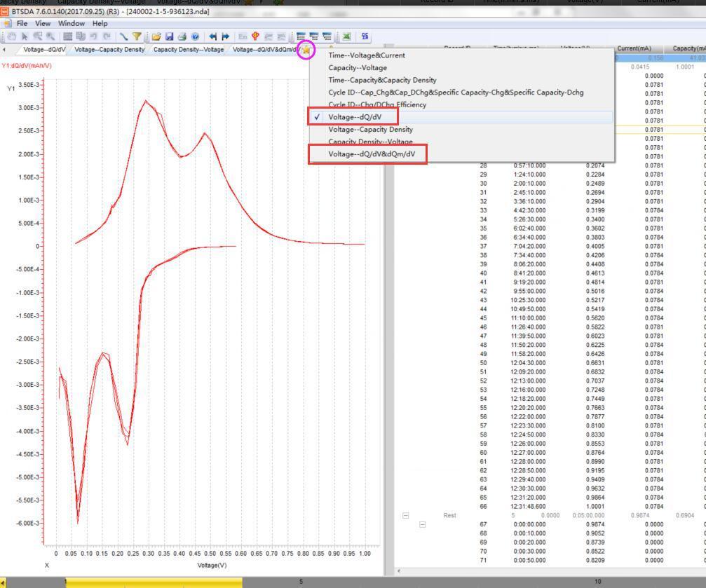The width and height of the screenshot is (706, 588).
Task: Click time cell 0:57:10.000 in row 28
Action: (529, 165)
